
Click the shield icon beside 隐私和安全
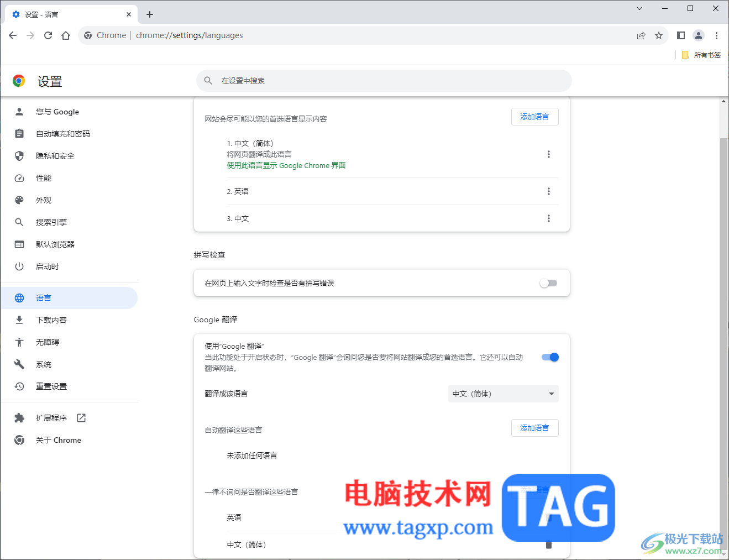coord(19,156)
